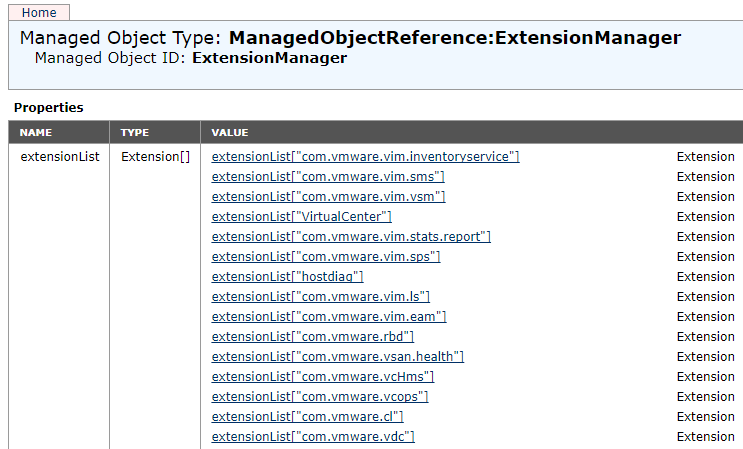Screen dimensions: 743x449
Task: Open the com.vmware.vcops extension link
Action: pyautogui.click(x=320, y=396)
